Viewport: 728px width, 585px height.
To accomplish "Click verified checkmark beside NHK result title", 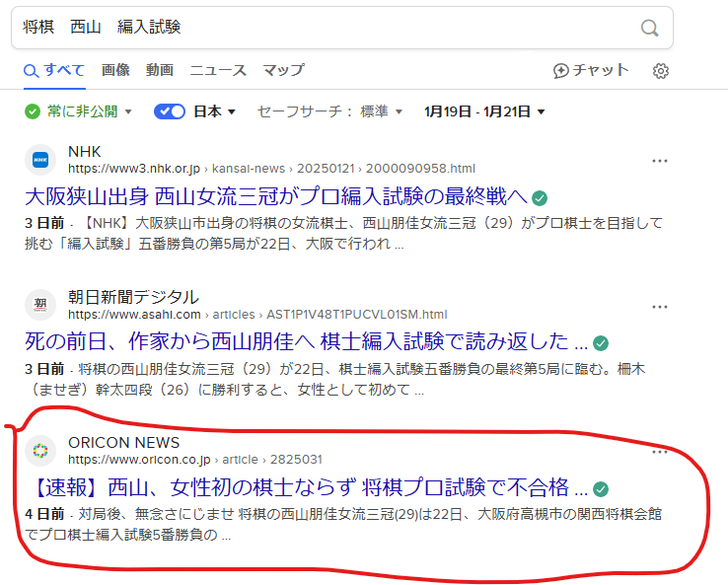I will coord(539,198).
